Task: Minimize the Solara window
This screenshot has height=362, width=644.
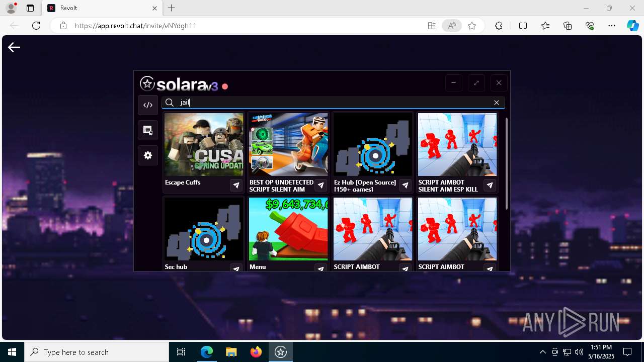Action: point(453,83)
